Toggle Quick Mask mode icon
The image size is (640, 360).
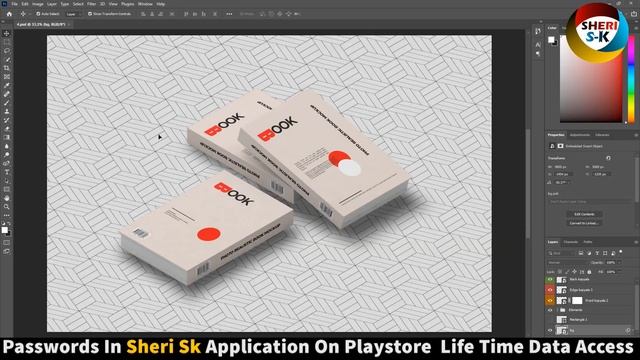click(x=7, y=242)
